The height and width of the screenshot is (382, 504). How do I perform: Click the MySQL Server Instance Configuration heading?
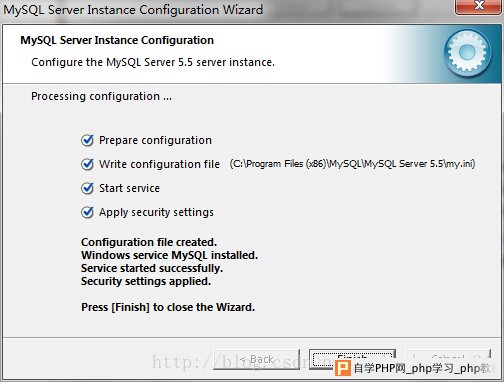(x=117, y=40)
